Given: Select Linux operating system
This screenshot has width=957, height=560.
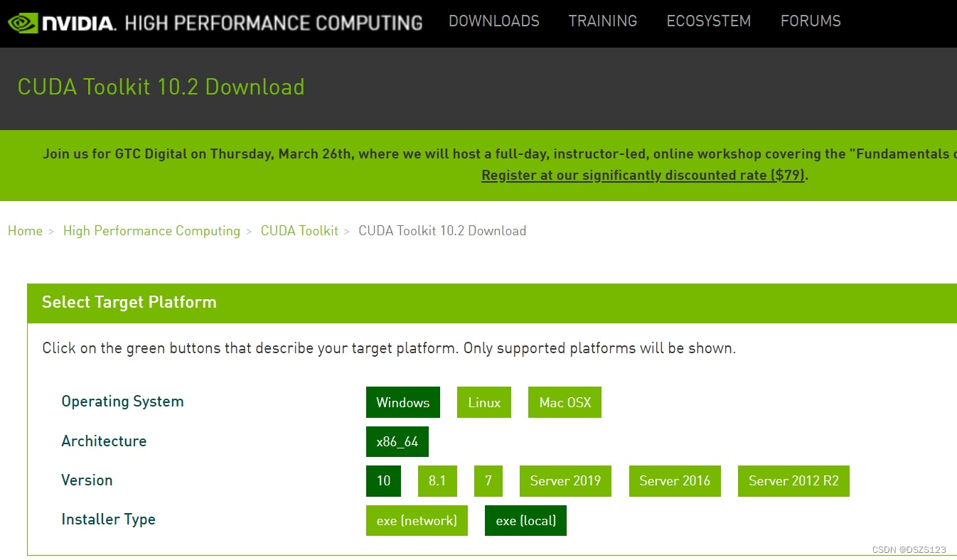Looking at the screenshot, I should point(484,402).
